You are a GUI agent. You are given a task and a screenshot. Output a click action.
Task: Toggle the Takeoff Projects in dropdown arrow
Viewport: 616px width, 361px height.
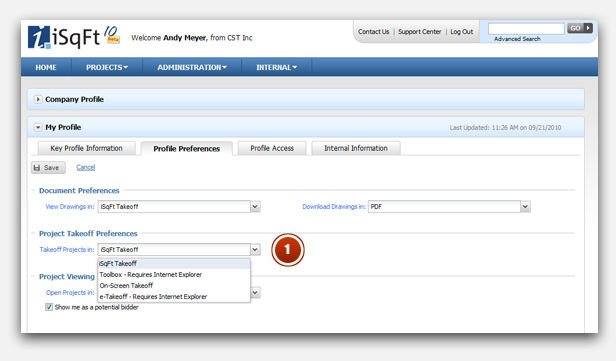[x=255, y=249]
